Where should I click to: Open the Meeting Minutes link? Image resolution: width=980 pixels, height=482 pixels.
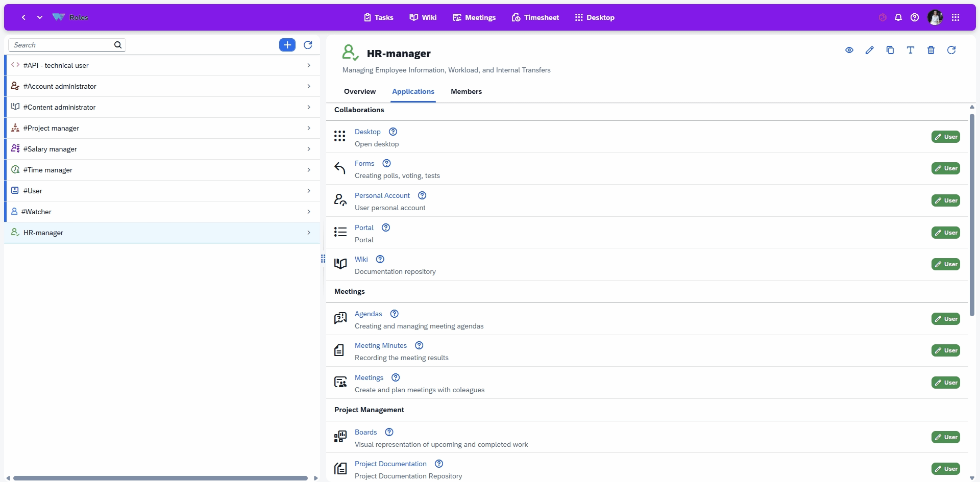[x=381, y=345]
